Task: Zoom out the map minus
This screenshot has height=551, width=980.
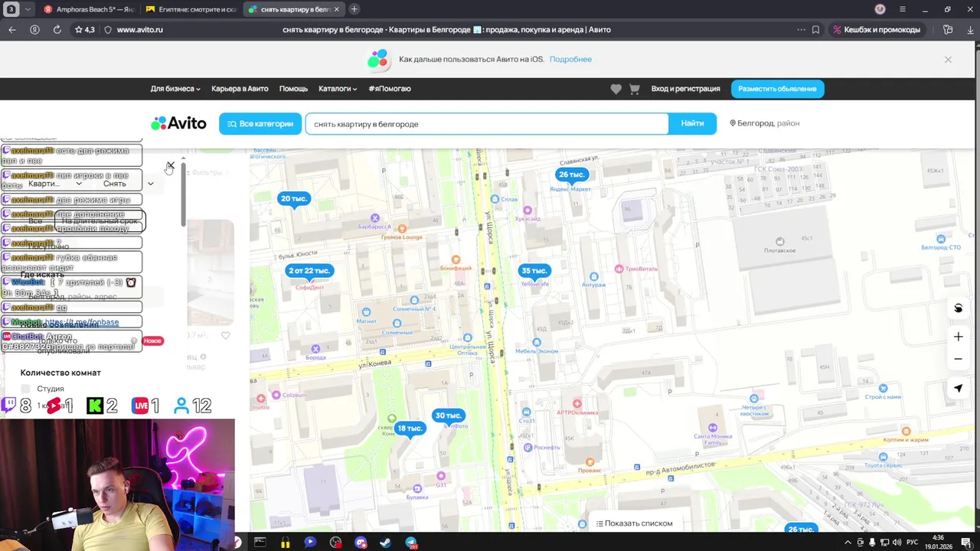Action: click(958, 358)
